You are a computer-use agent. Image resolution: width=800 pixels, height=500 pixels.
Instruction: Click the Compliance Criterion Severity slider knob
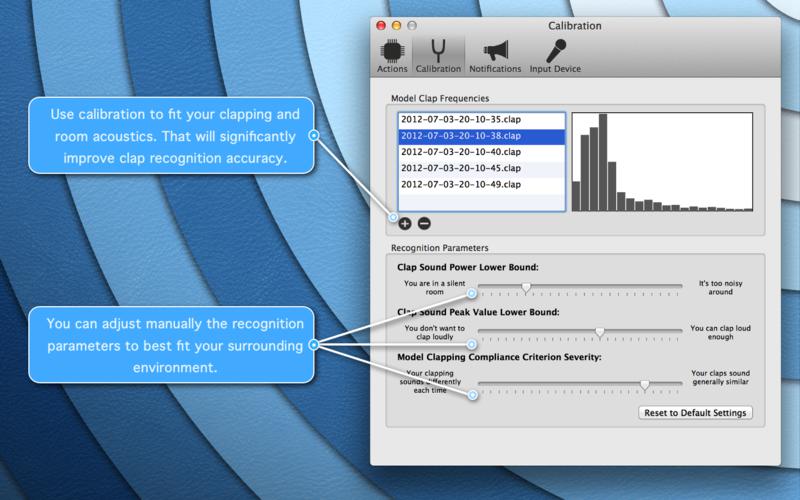coord(645,383)
